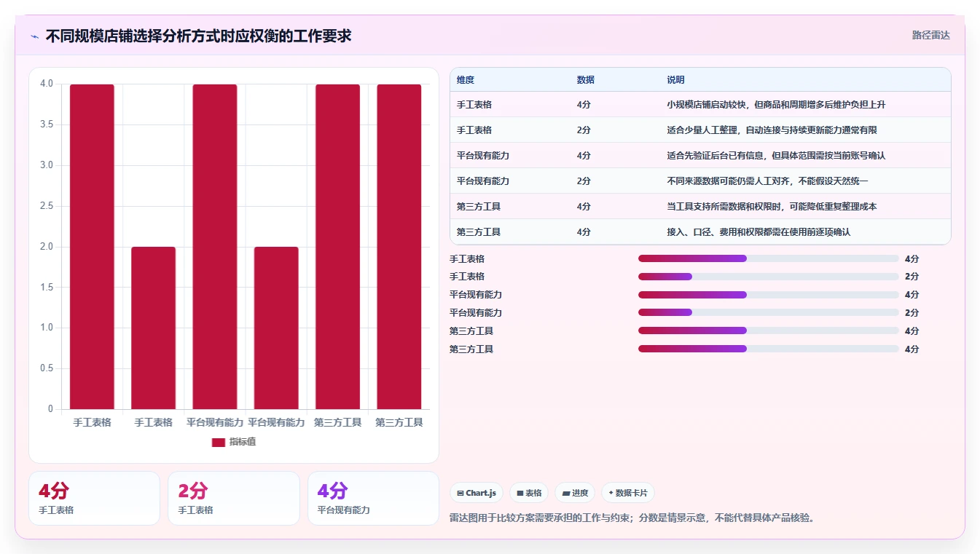Screen dimensions: 980x554
Task: Toggle the 指标值 legend entry
Action: pyautogui.click(x=234, y=442)
